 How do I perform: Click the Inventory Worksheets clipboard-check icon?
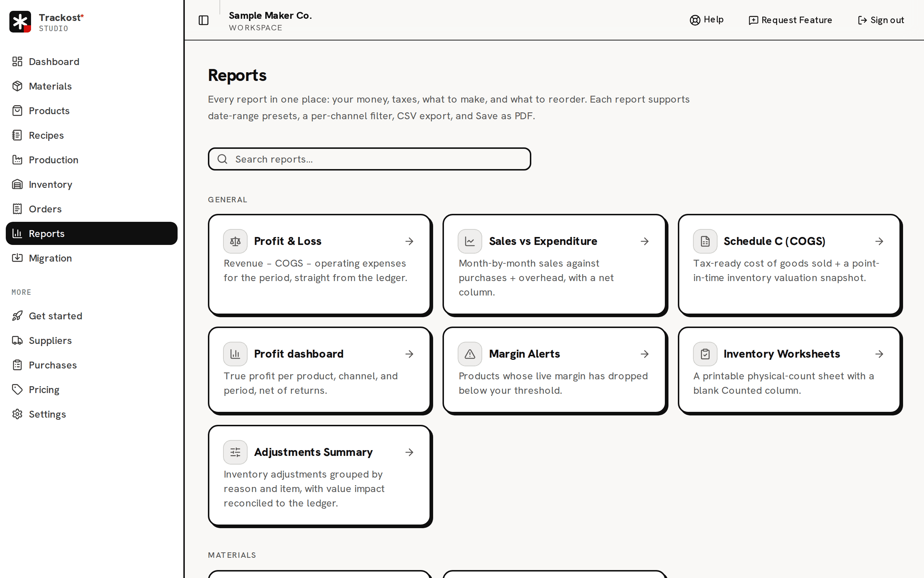click(705, 354)
